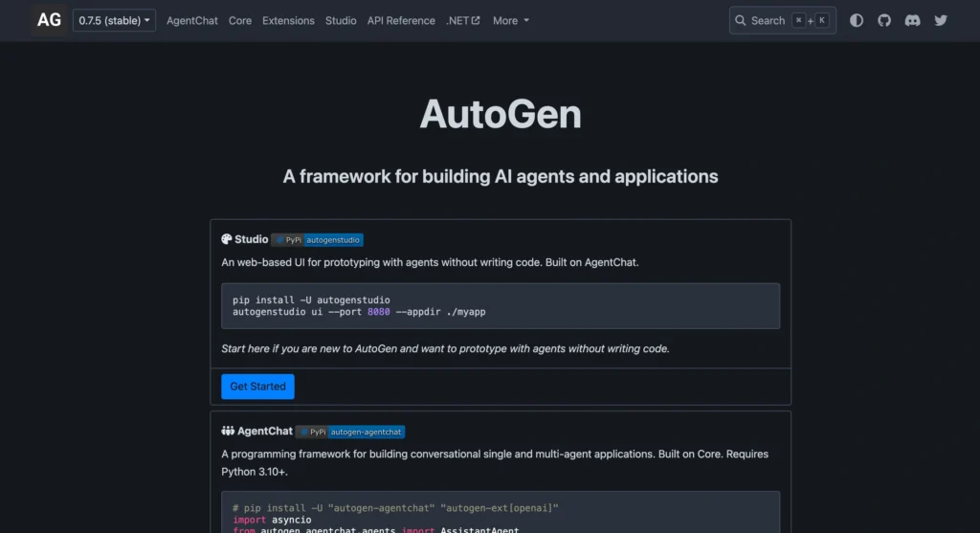Open the Extensions nav item

pos(288,21)
